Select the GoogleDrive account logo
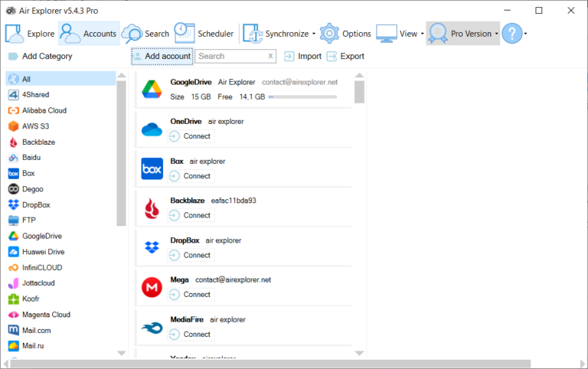The height and width of the screenshot is (369, 588). click(152, 89)
